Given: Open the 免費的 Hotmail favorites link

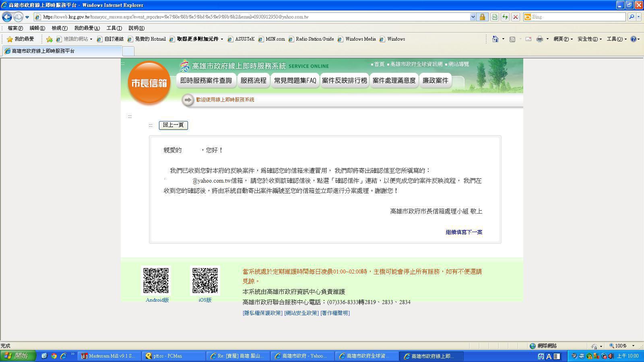Looking at the screenshot, I should [147, 39].
